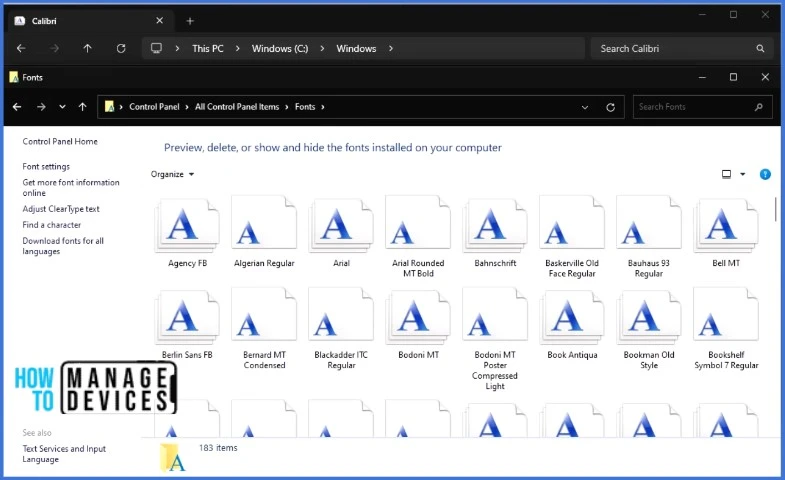Screen dimensions: 785x480
Task: Open Adjust ClearType text link
Action: [x=61, y=209]
